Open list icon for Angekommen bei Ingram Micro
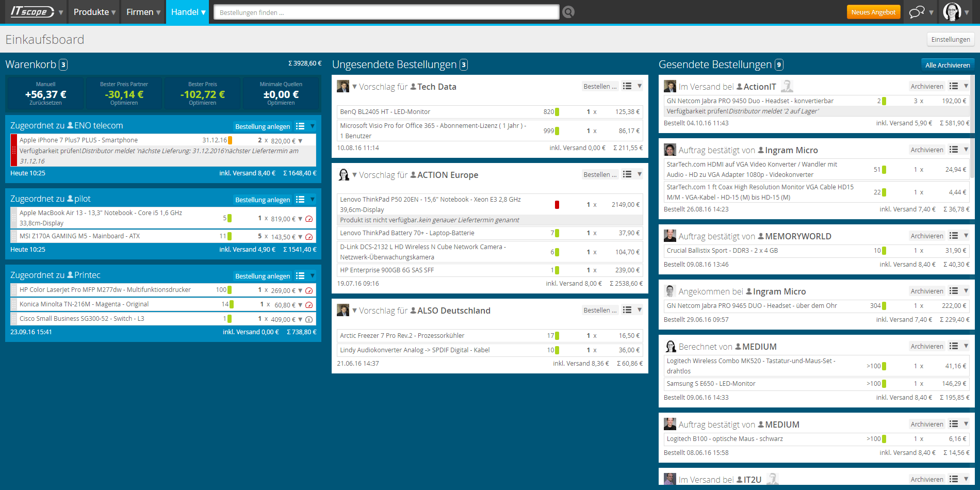980x490 pixels. tap(954, 291)
